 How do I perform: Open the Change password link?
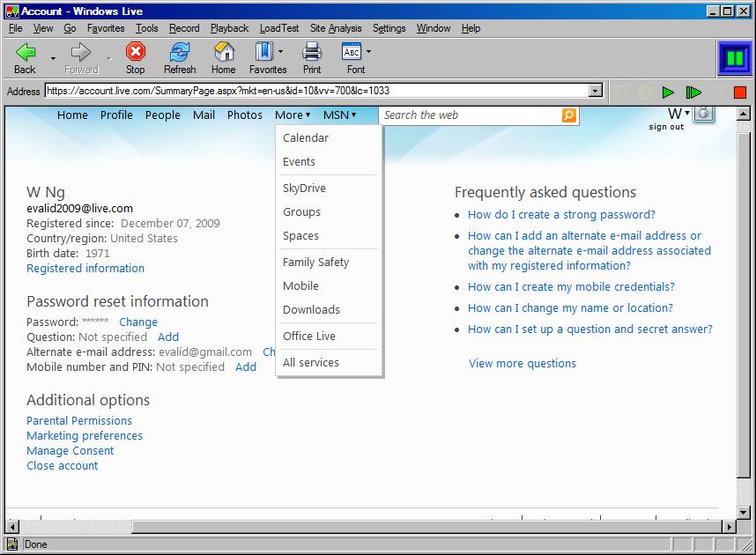(138, 322)
